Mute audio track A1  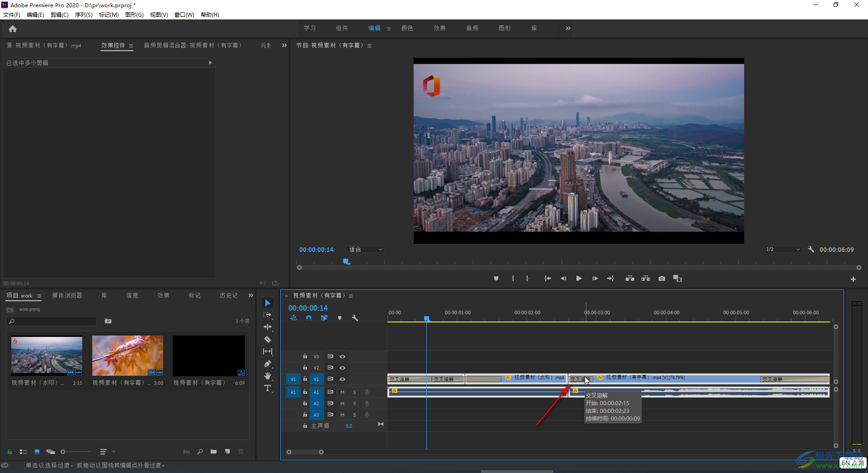[x=342, y=392]
